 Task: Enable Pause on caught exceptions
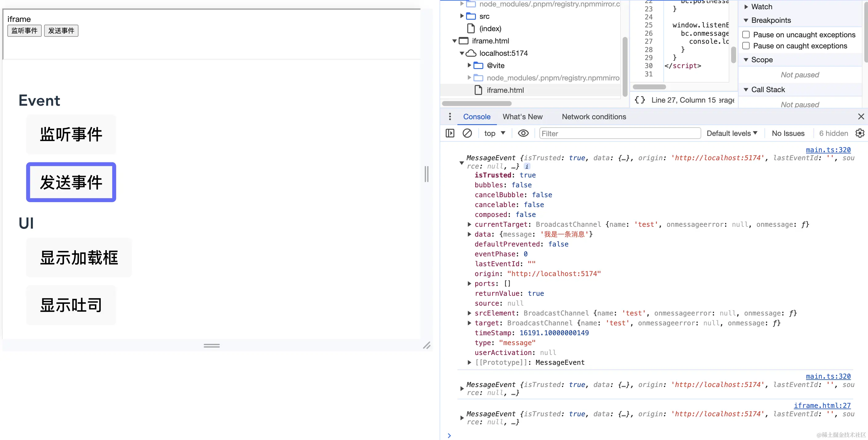(x=746, y=46)
